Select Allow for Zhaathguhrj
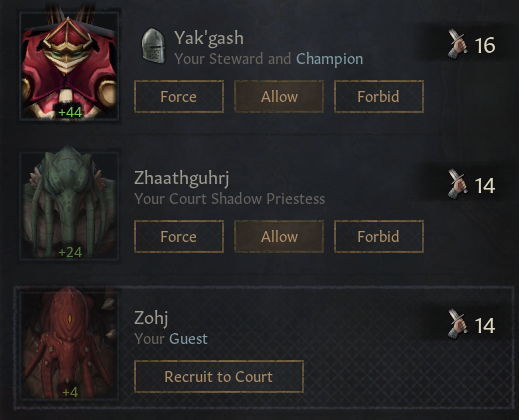Screen dimensions: 519x420 coord(279,237)
